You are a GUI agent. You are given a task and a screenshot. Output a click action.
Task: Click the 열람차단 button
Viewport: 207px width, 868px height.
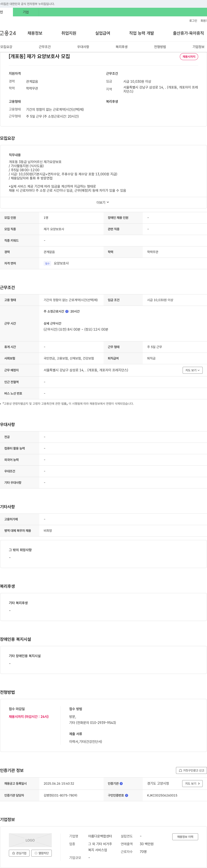coord(41,853)
